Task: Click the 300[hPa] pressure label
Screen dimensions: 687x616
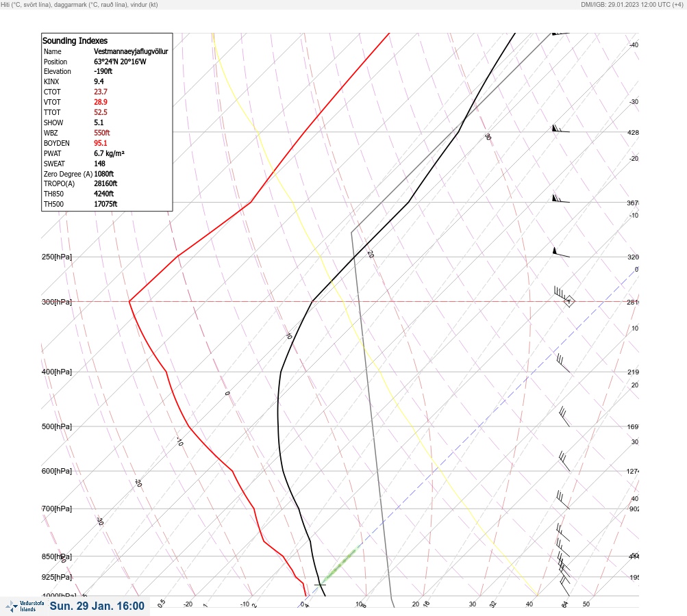Action: click(x=57, y=302)
